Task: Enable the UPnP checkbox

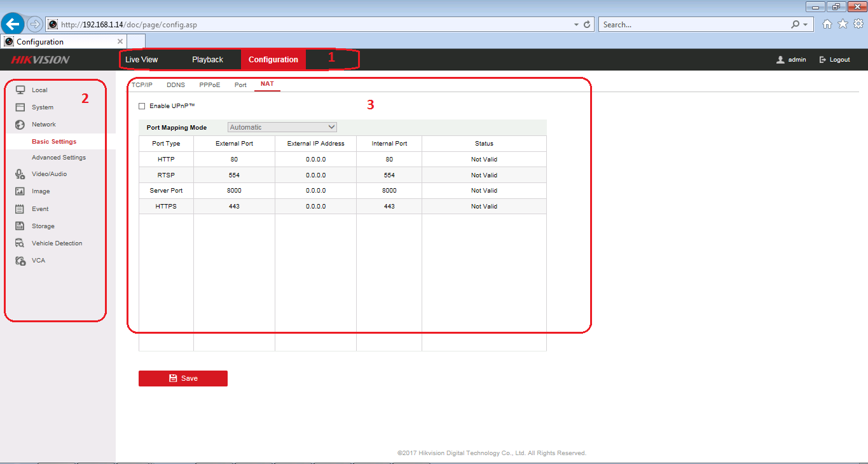Action: [142, 106]
